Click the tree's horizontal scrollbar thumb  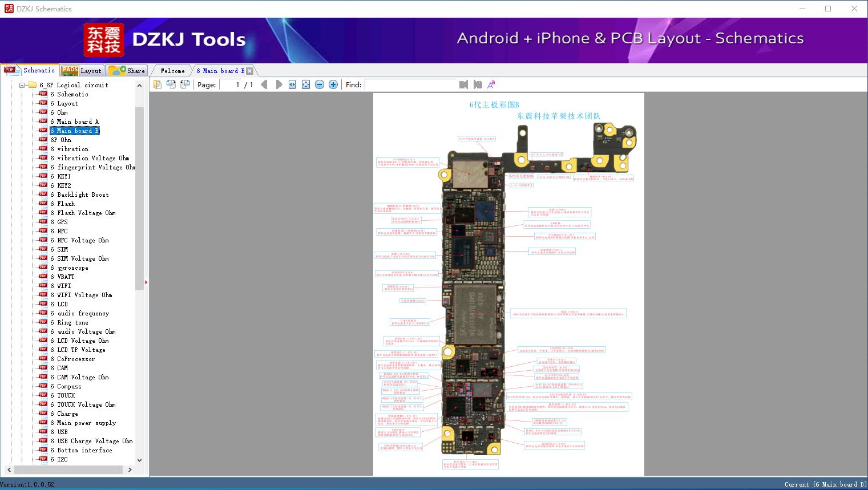(x=68, y=469)
